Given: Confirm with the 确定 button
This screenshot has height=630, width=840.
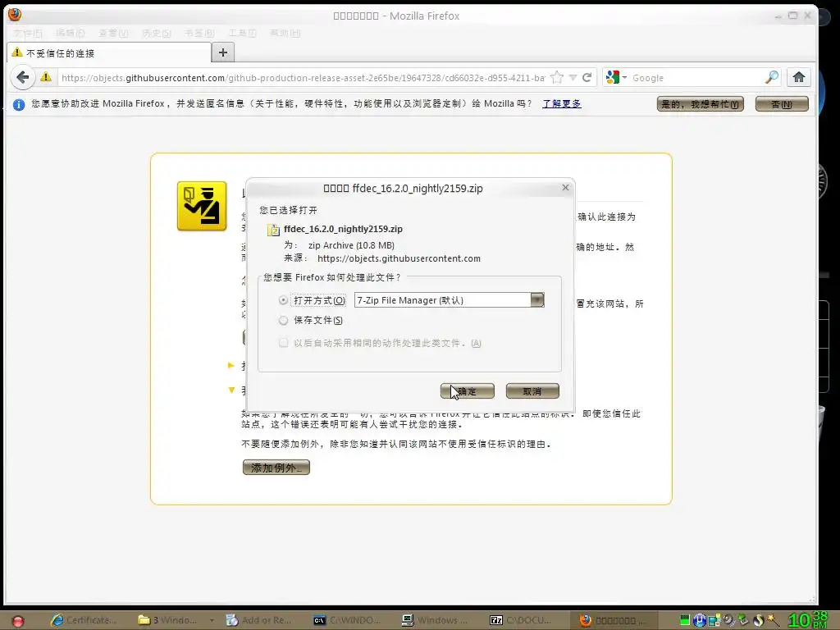Looking at the screenshot, I should (467, 391).
